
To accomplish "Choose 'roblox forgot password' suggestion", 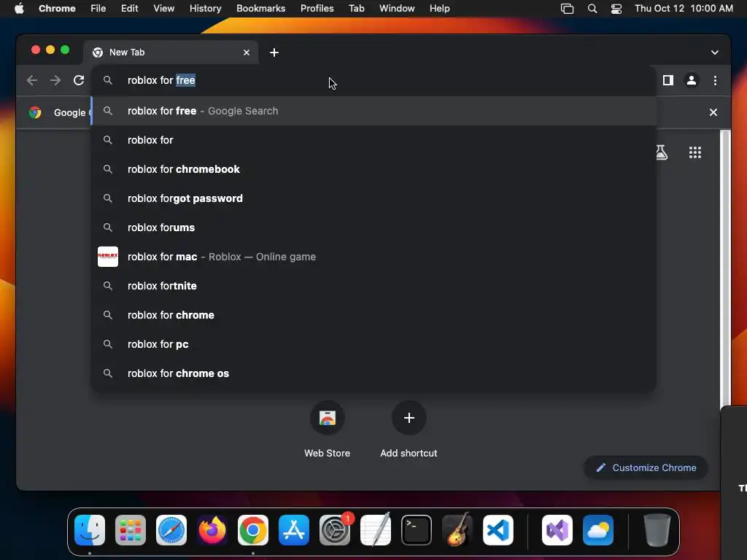I will pos(373,198).
